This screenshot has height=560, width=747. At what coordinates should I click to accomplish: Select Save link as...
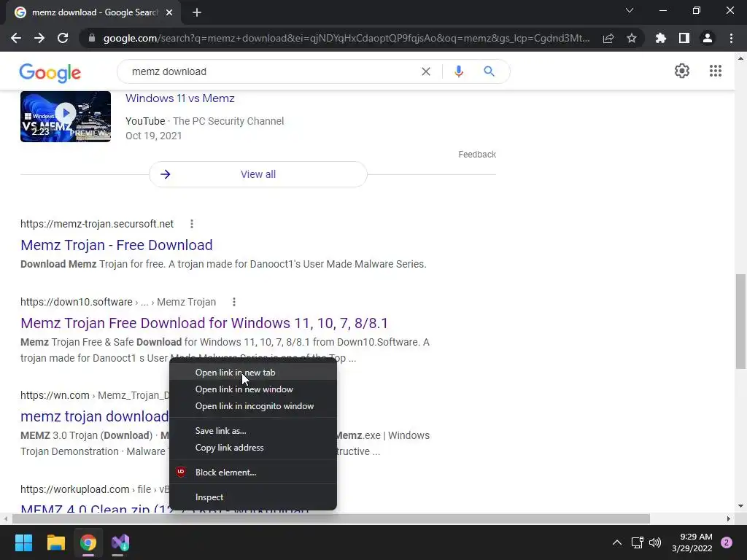click(253, 430)
